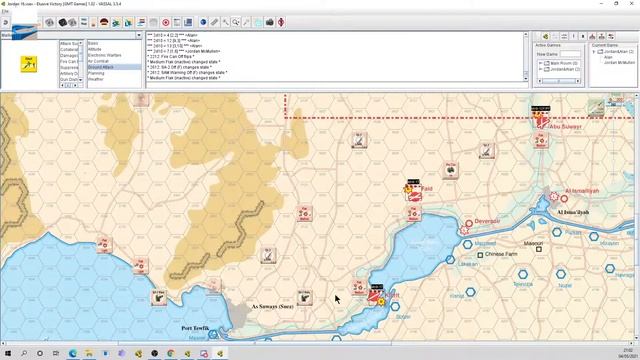Open the File menu
This screenshot has width=640, height=360.
coord(5,11)
